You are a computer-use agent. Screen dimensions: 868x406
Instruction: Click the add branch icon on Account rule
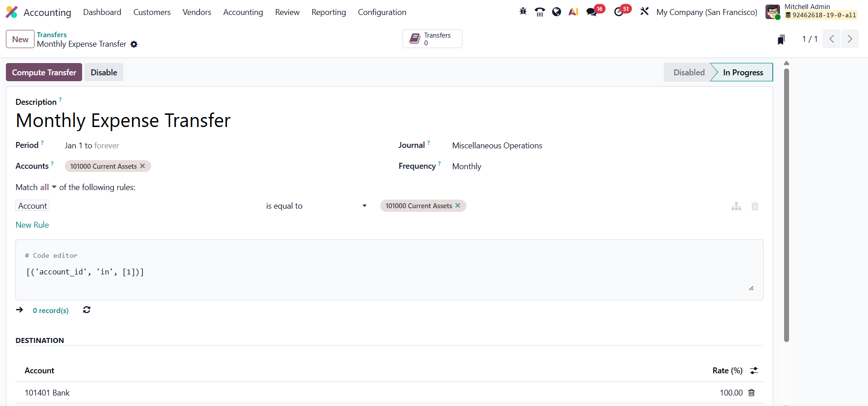pyautogui.click(x=736, y=206)
